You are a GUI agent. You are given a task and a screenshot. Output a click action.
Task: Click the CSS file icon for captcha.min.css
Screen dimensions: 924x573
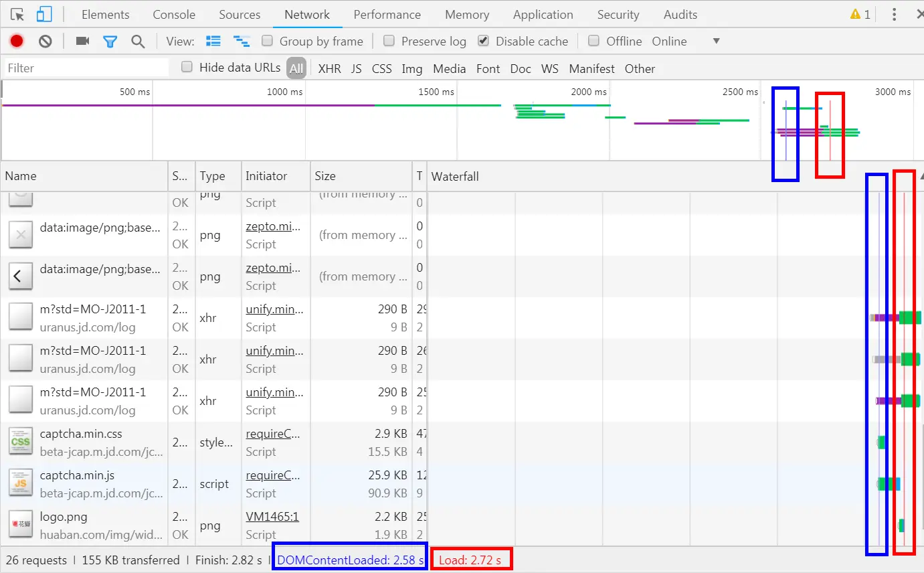pos(21,442)
